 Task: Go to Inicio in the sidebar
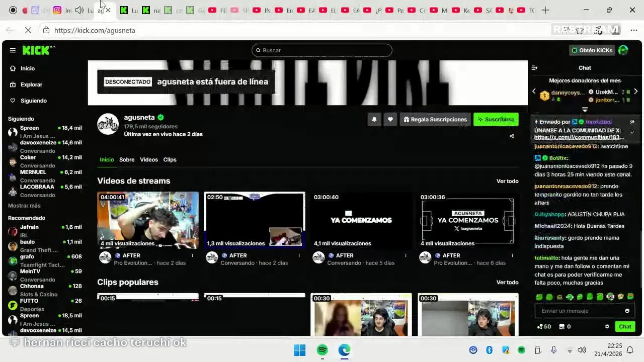click(x=28, y=68)
